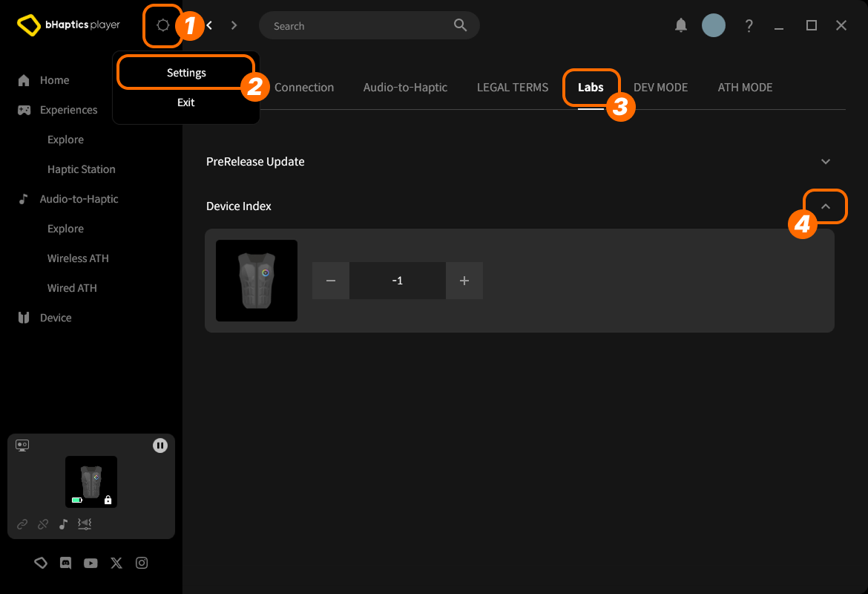The height and width of the screenshot is (594, 868).
Task: Click the lock icon on vest thumbnail
Action: pos(108,500)
